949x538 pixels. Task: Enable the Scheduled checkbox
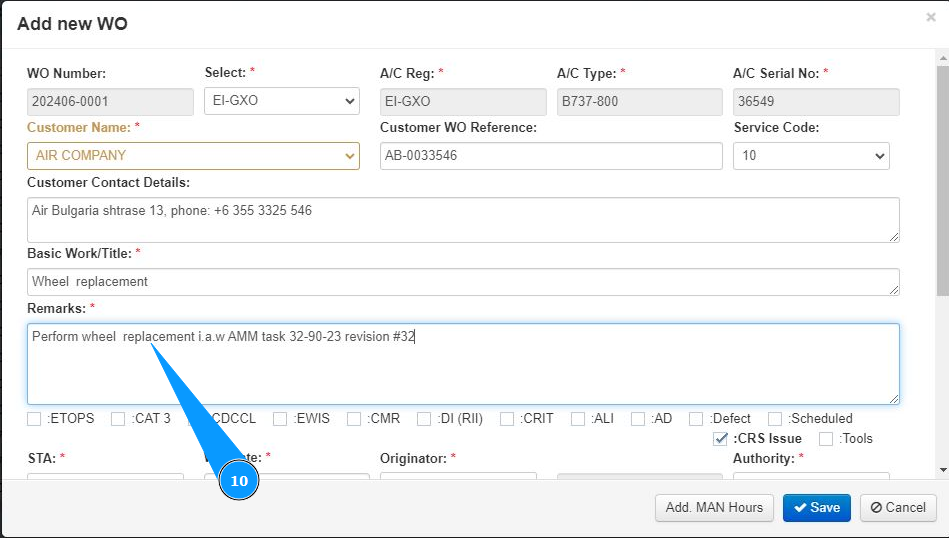click(x=775, y=419)
